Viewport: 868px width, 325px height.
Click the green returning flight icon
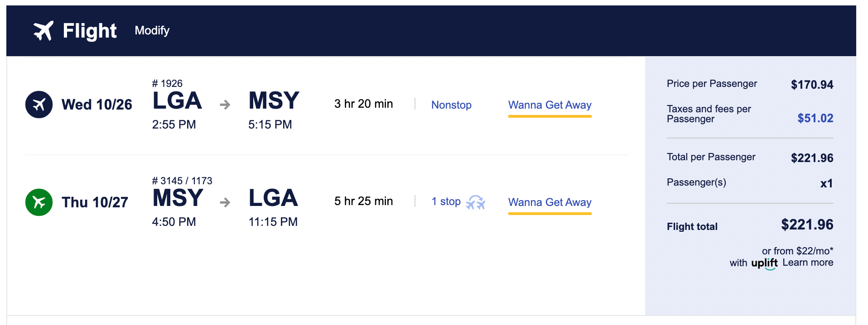(39, 202)
